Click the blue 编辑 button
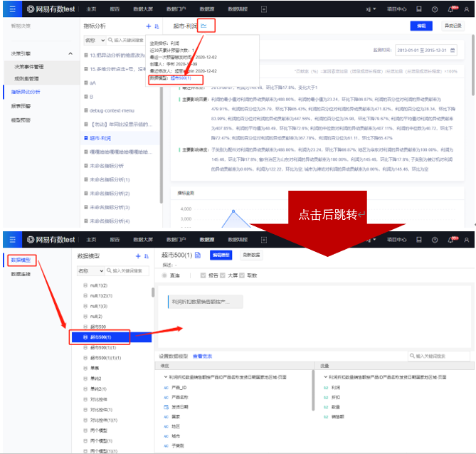Viewport: 476px width, 454px height. click(421, 26)
